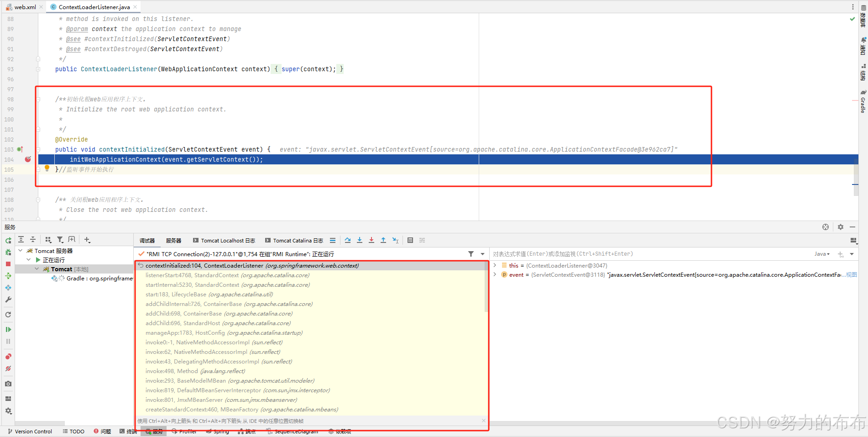Collapse all services tree nodes icon

coord(33,239)
